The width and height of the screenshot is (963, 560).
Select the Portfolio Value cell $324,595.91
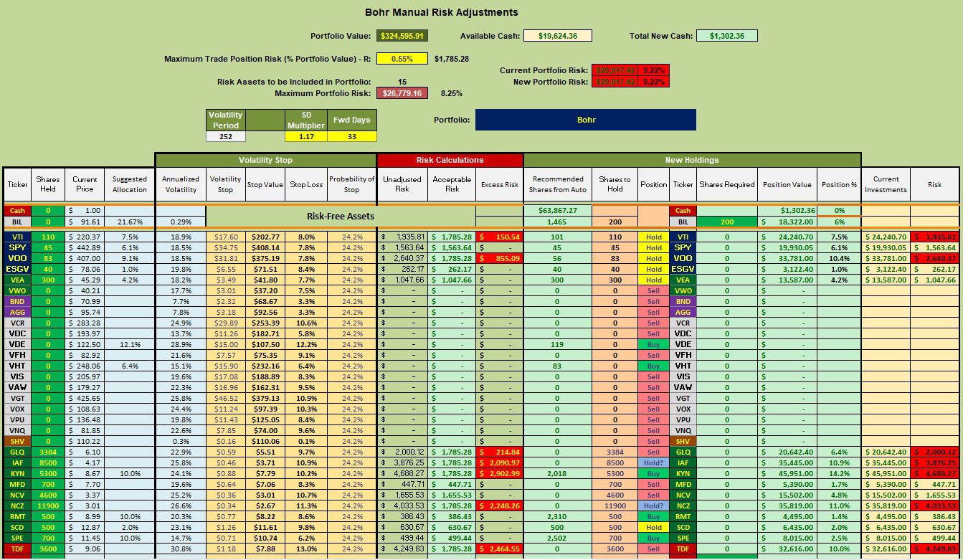(x=402, y=36)
